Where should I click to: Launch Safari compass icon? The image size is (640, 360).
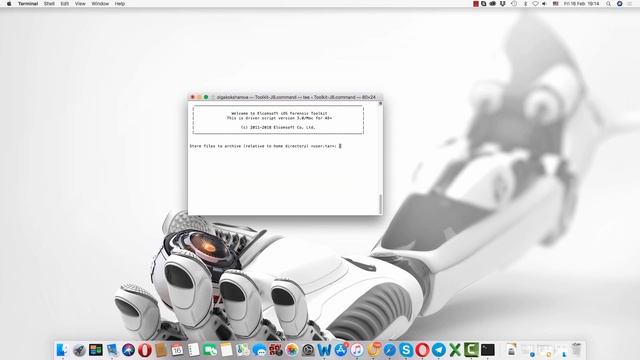tap(389, 350)
